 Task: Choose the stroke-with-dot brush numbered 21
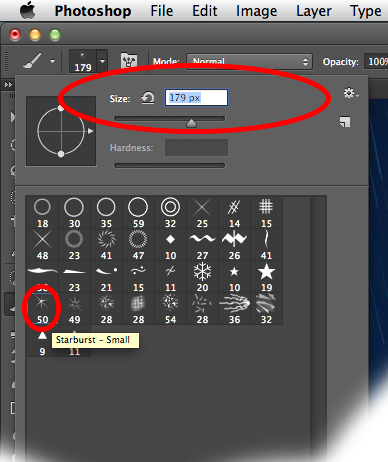(106, 277)
